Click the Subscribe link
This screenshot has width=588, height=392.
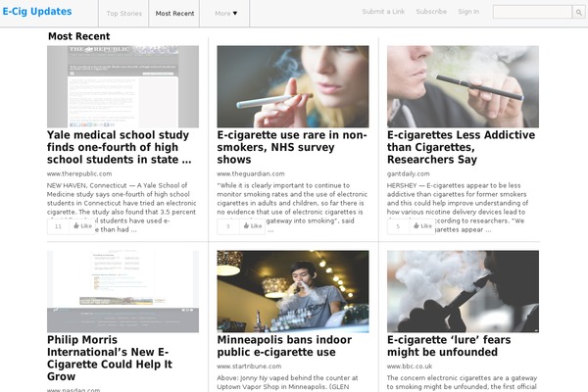(x=431, y=12)
